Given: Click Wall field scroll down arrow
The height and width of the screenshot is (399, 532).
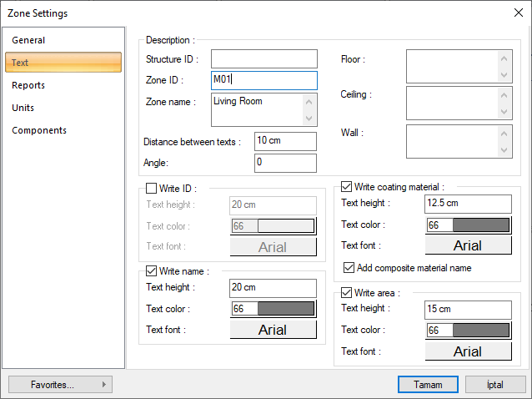Looking at the screenshot, I should coord(503,150).
